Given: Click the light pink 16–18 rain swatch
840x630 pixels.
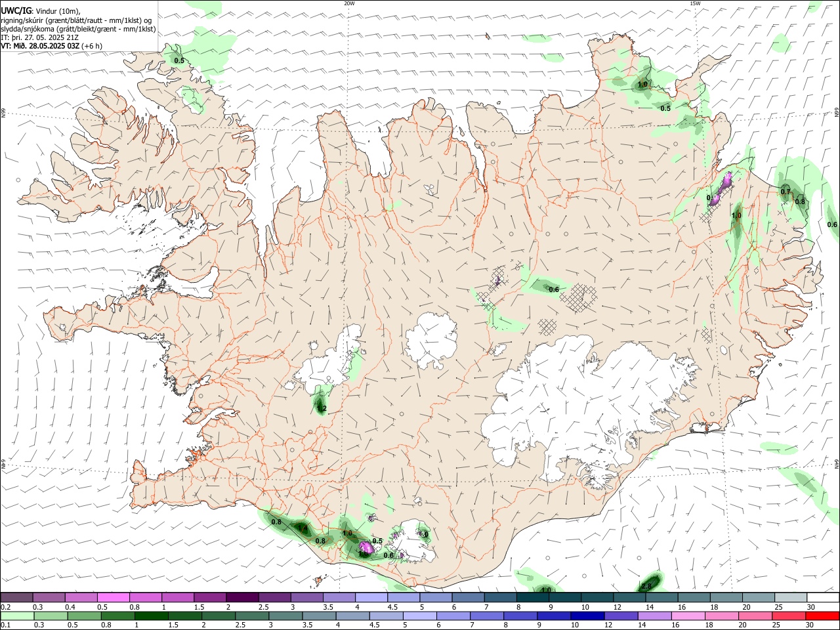Looking at the screenshot, I should pos(688,616).
